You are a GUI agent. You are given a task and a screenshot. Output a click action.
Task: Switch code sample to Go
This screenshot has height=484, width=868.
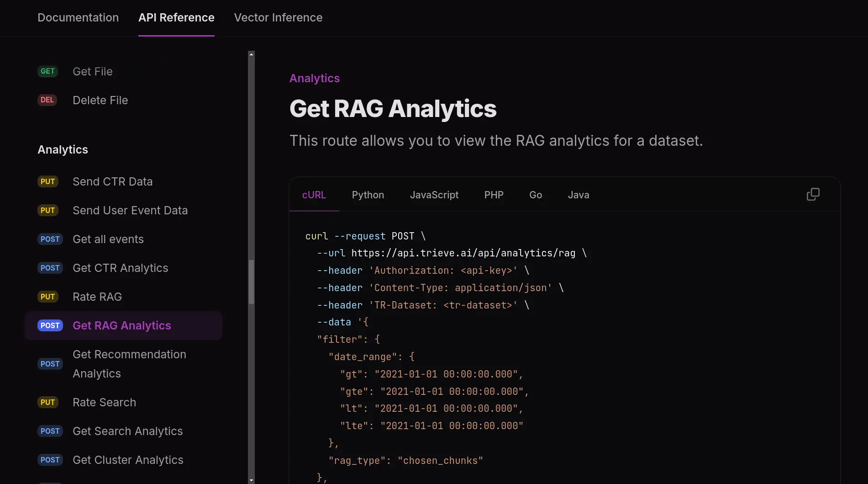pos(536,195)
